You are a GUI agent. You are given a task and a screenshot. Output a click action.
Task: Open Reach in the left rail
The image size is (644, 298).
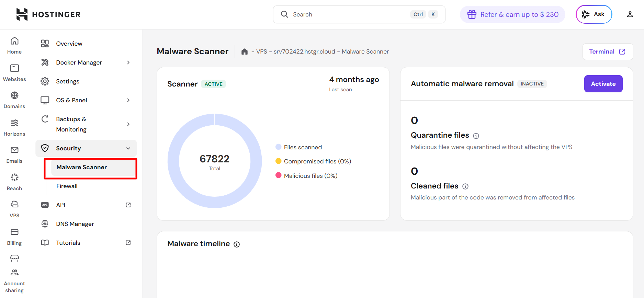click(14, 182)
